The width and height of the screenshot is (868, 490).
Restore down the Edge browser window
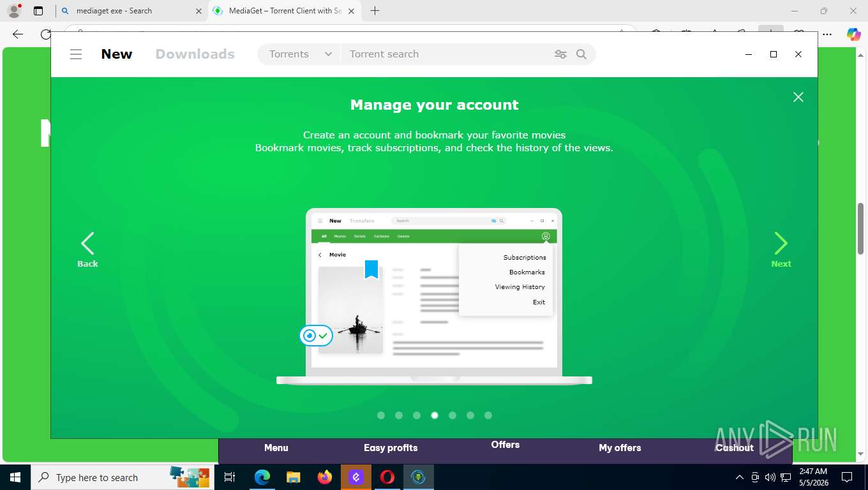[x=824, y=11]
